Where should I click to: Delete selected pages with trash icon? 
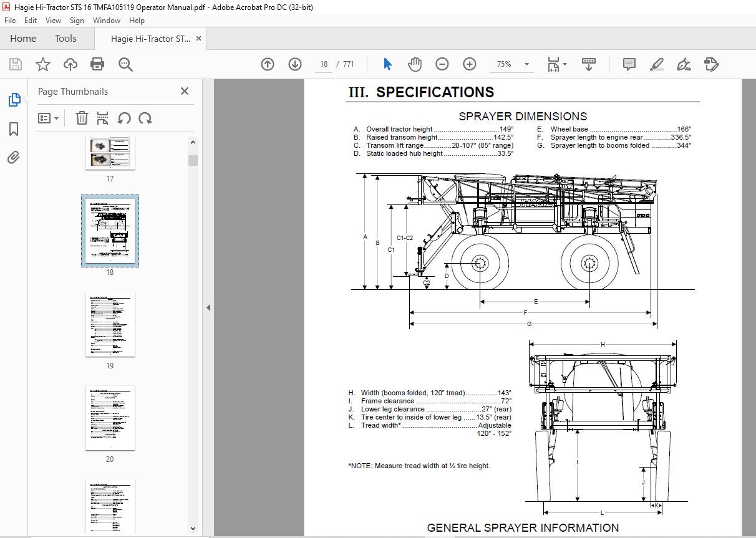[x=82, y=118]
